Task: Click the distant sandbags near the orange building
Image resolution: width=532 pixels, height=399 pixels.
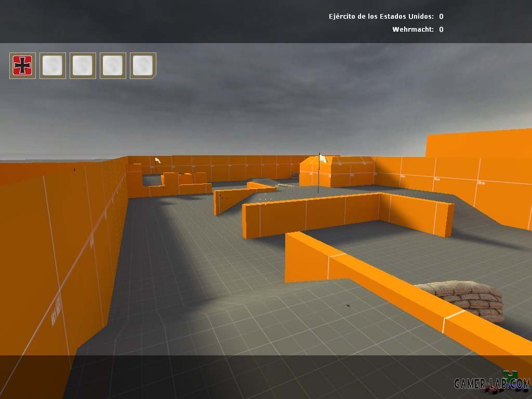Action: 285,184
